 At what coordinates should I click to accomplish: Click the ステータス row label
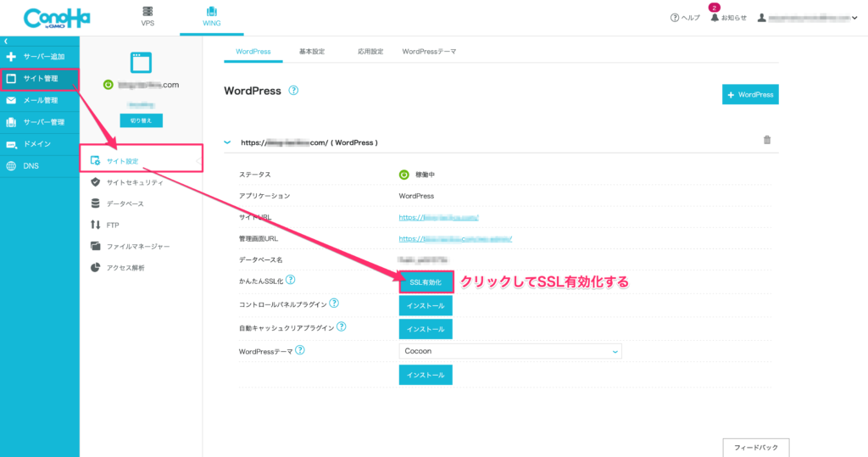254,175
